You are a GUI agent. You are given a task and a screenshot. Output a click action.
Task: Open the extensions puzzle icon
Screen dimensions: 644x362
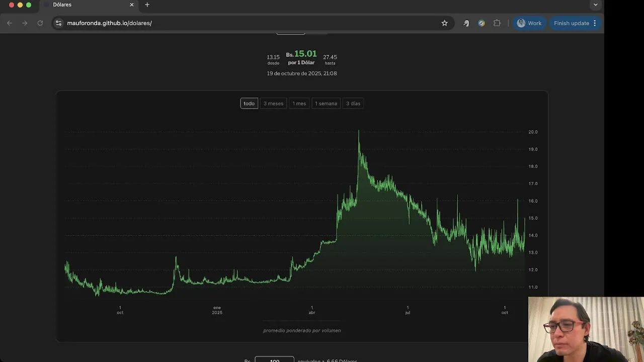(497, 23)
